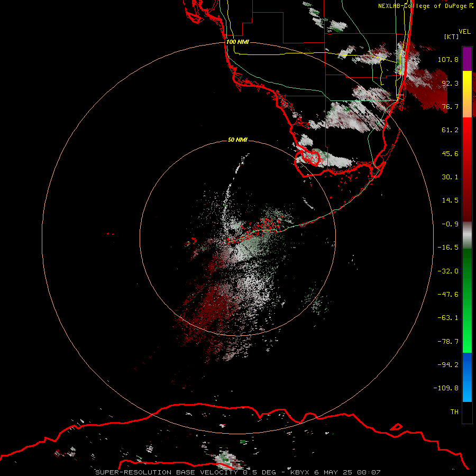Click the 45.6 velocity legend value
The width and height of the screenshot is (476, 476).
(450, 153)
